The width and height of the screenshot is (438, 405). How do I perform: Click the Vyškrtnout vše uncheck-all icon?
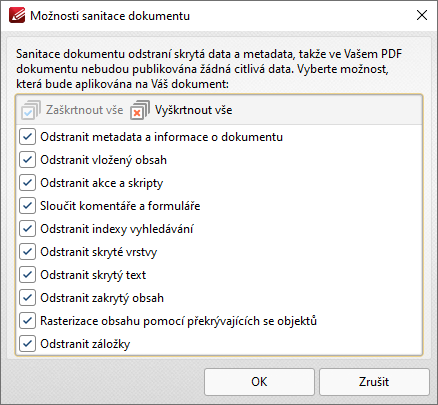pyautogui.click(x=140, y=110)
